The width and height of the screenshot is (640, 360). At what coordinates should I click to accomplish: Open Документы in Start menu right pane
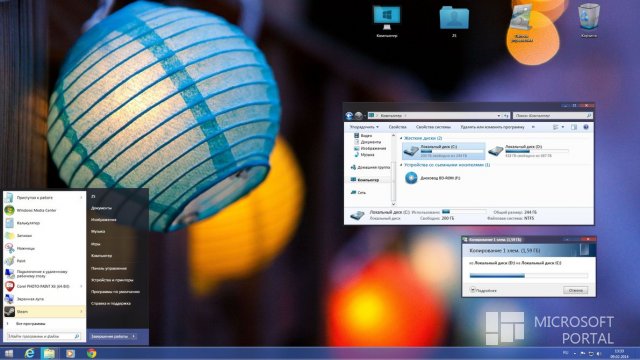click(x=101, y=208)
